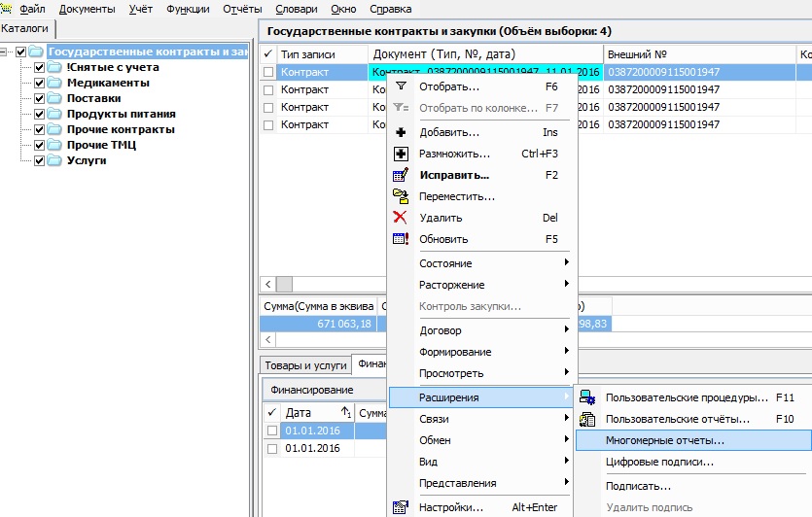Image resolution: width=812 pixels, height=517 pixels.
Task: Open the Формирование submenu
Action: tap(482, 352)
